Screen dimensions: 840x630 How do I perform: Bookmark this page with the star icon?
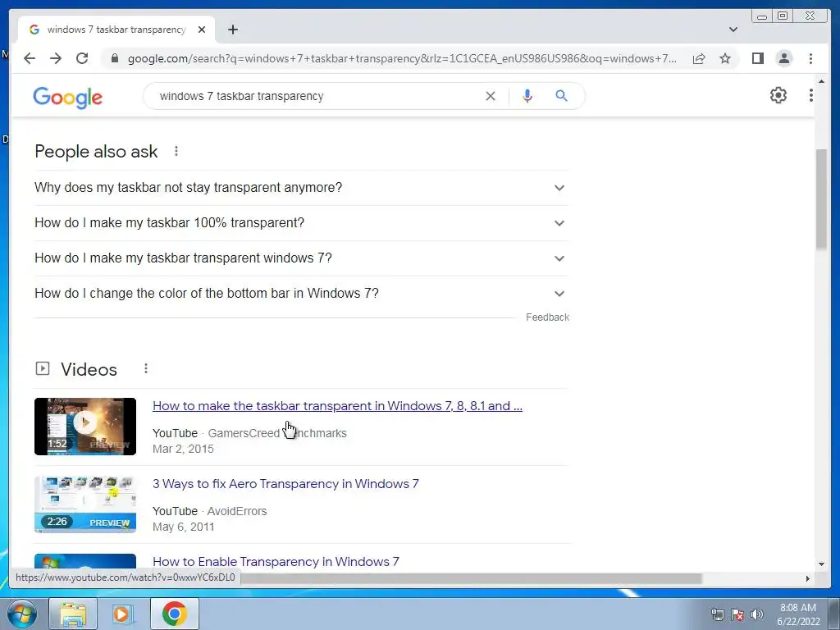tap(725, 58)
